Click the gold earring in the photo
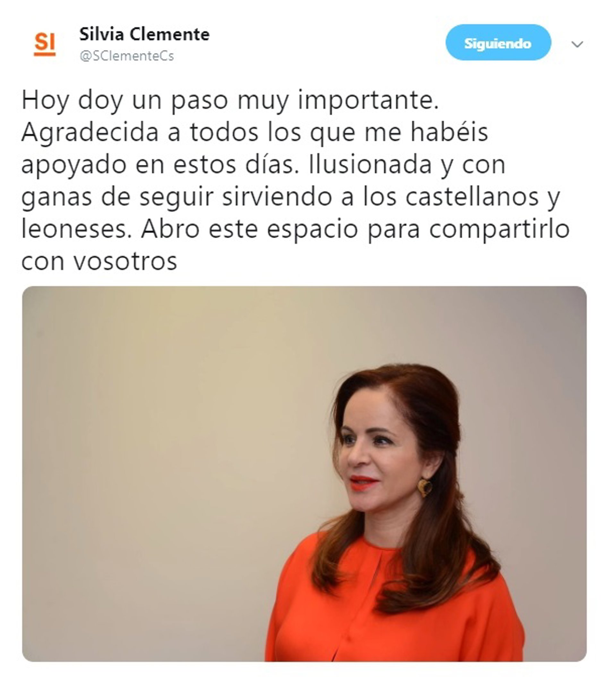616x679 pixels. click(x=424, y=487)
